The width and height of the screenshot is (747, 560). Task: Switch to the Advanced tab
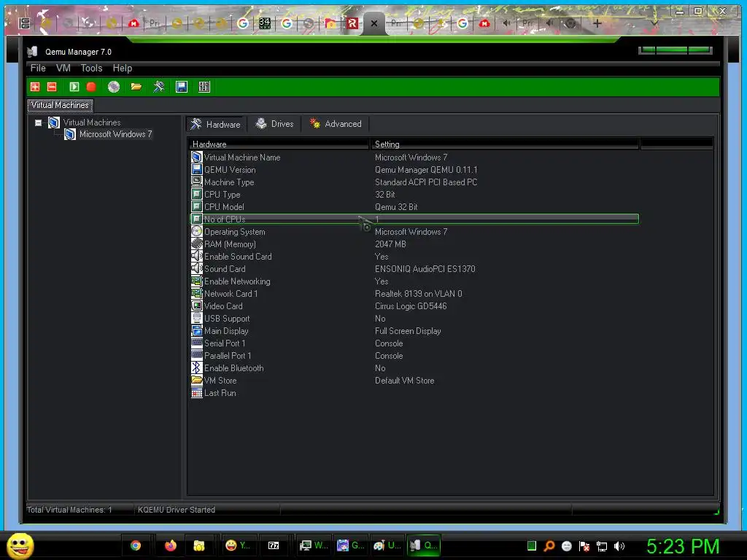pos(336,124)
